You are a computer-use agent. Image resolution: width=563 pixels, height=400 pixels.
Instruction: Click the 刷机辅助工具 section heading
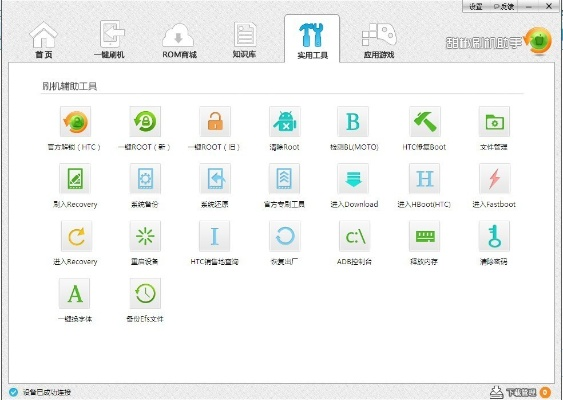(69, 86)
